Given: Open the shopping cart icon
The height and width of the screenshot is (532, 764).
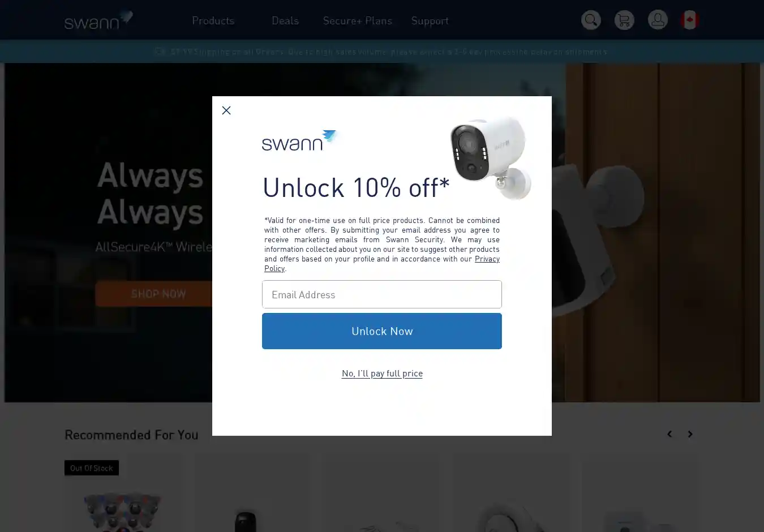Looking at the screenshot, I should pyautogui.click(x=624, y=20).
